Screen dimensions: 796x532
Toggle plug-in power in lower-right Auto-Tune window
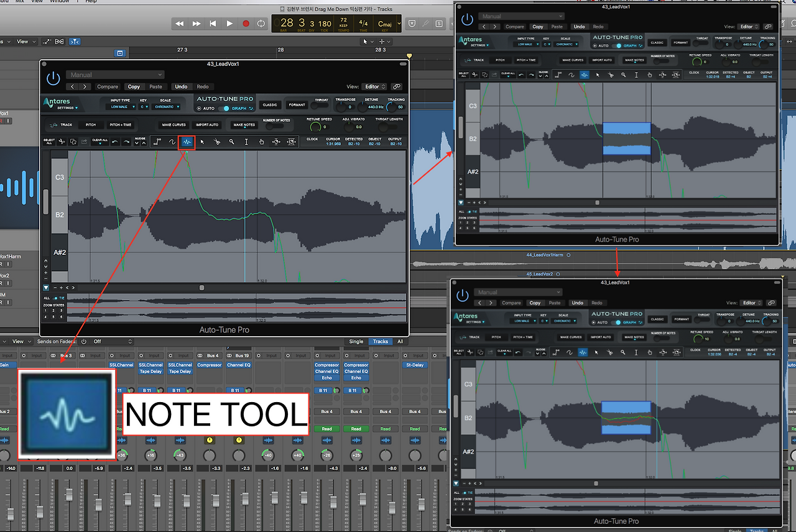coord(463,295)
